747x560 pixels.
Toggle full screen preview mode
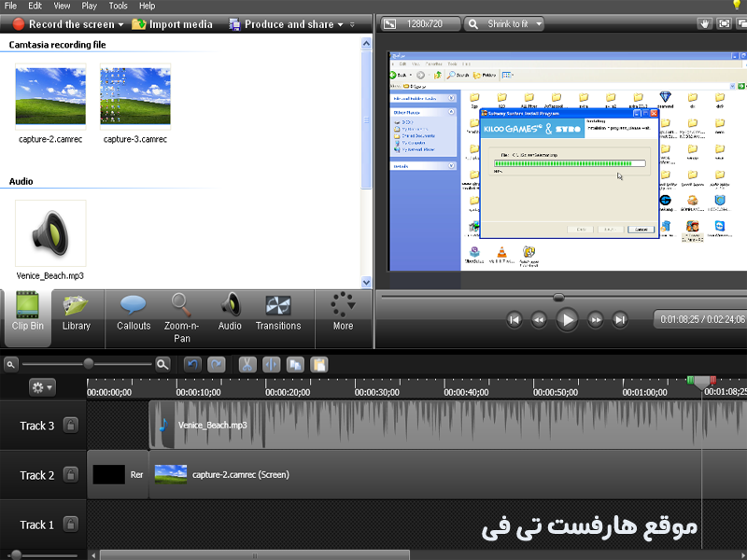(724, 23)
